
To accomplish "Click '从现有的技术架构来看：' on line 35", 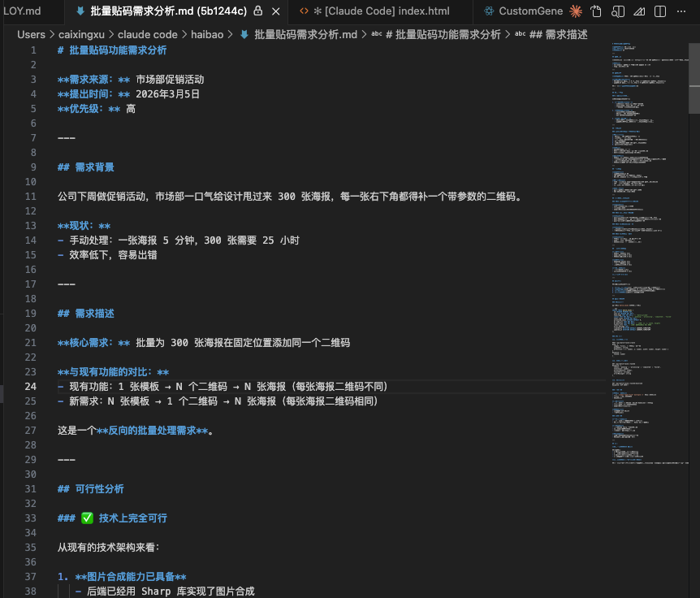I will tap(109, 547).
